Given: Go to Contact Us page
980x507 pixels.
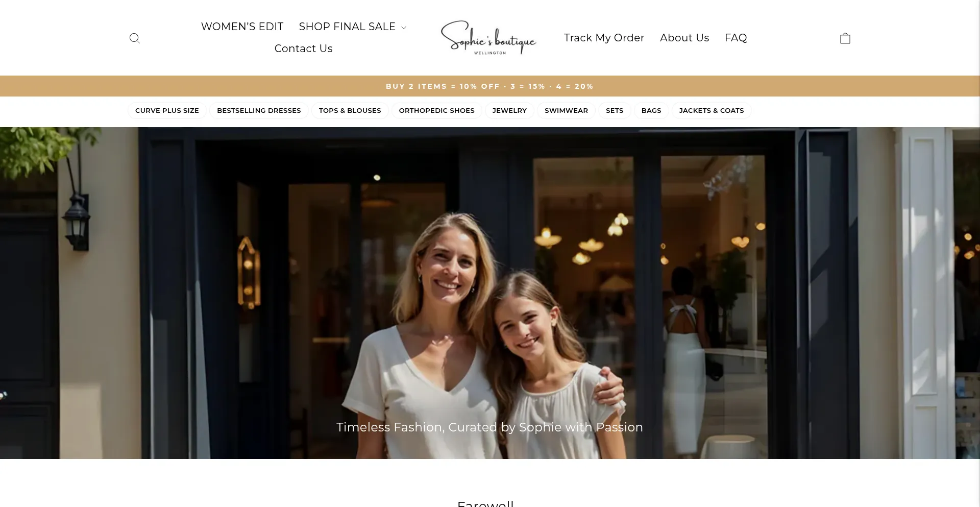Looking at the screenshot, I should pos(303,49).
